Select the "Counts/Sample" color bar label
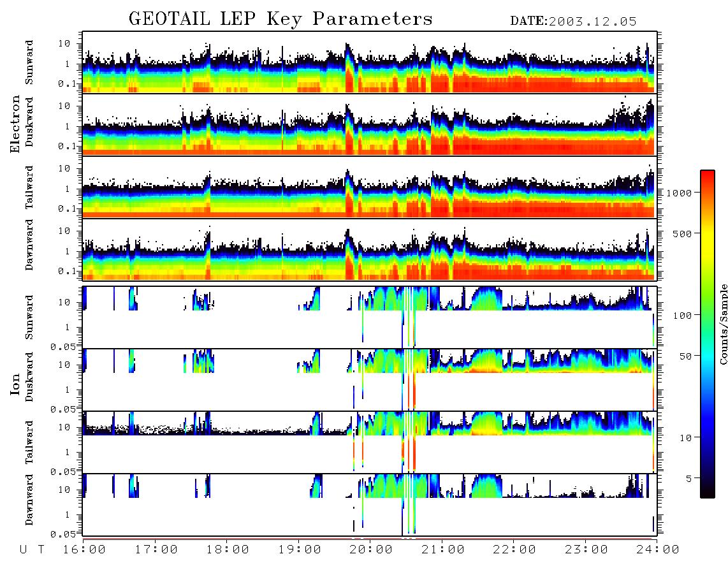 tap(723, 324)
